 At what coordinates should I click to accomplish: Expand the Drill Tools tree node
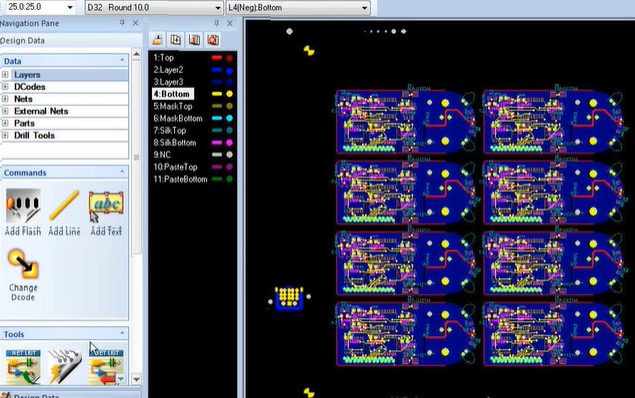click(x=5, y=135)
